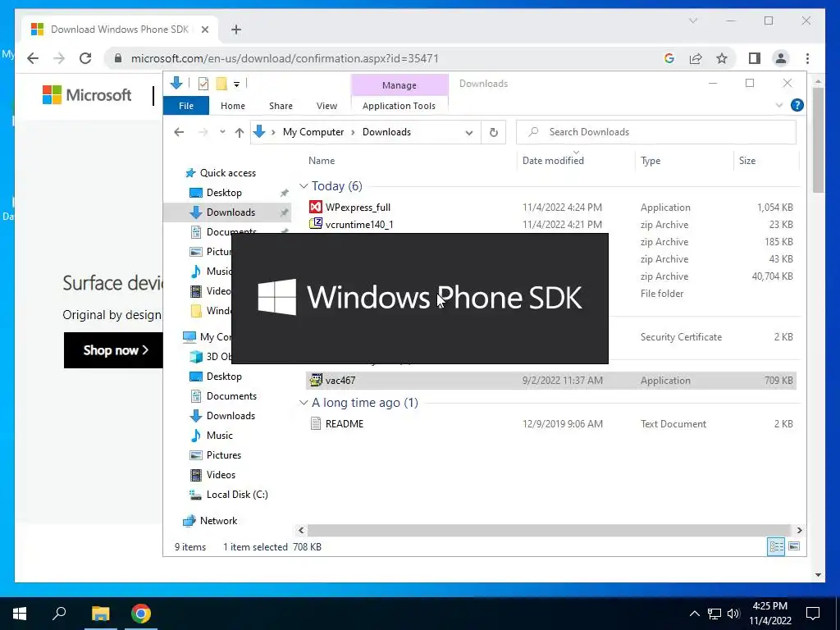840x630 pixels.
Task: Click the chevron after My Computer breadcrumb
Action: tap(353, 132)
